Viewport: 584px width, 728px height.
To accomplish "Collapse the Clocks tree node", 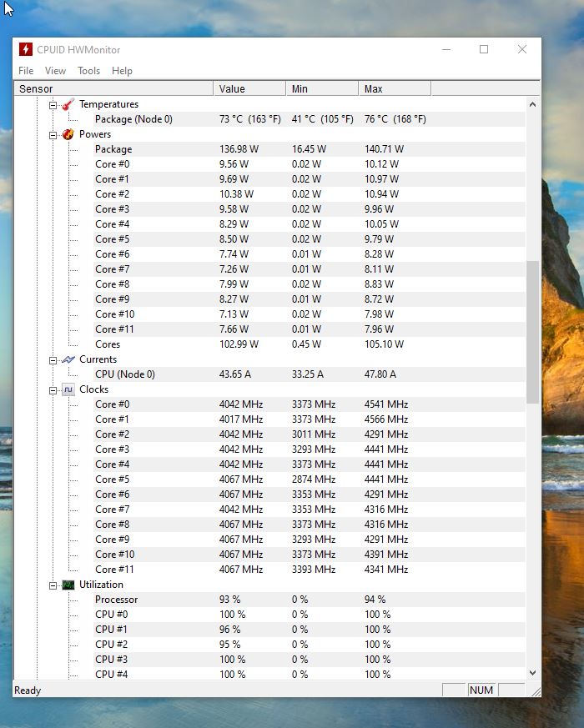I will pyautogui.click(x=53, y=390).
